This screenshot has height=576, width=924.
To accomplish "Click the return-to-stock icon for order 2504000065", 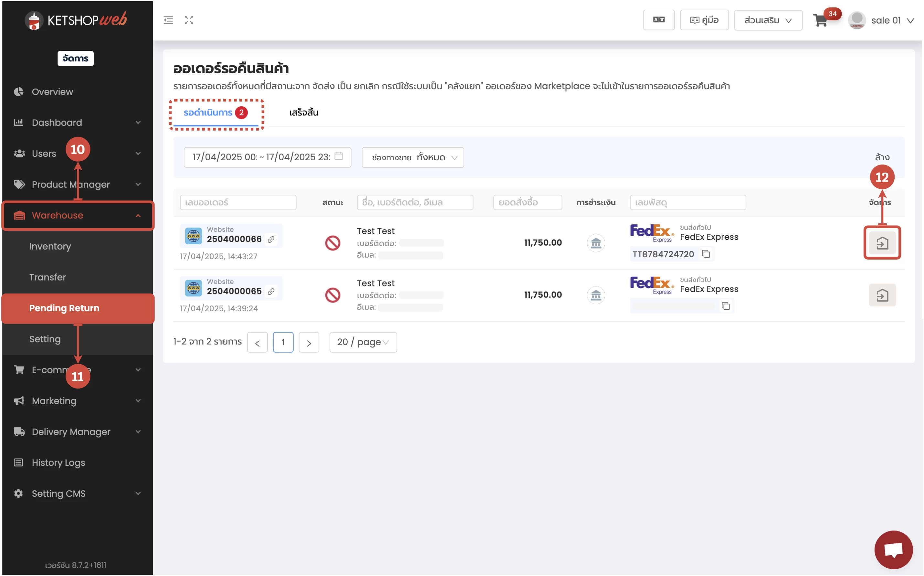I will tap(882, 295).
